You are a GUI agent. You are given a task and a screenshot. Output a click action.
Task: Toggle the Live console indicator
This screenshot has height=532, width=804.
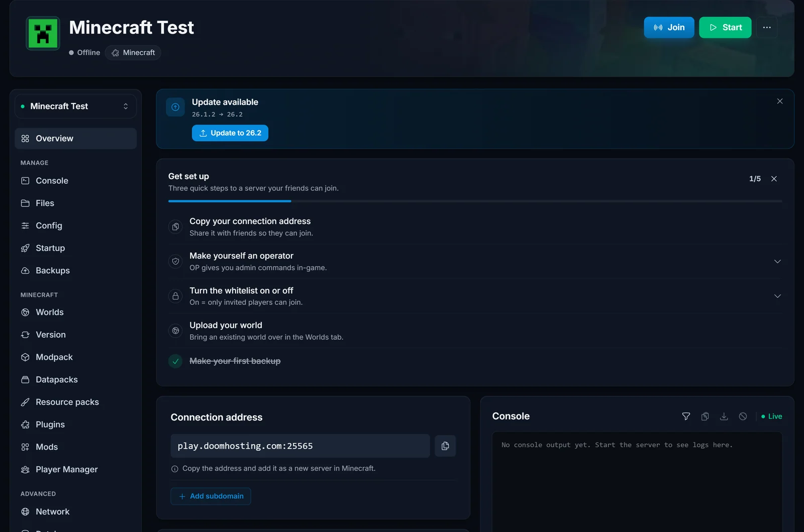click(772, 416)
